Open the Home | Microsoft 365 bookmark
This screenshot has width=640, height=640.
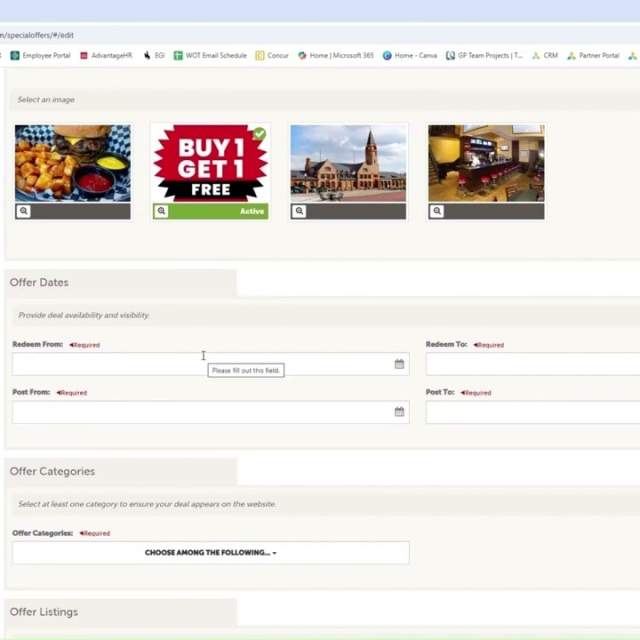point(336,56)
